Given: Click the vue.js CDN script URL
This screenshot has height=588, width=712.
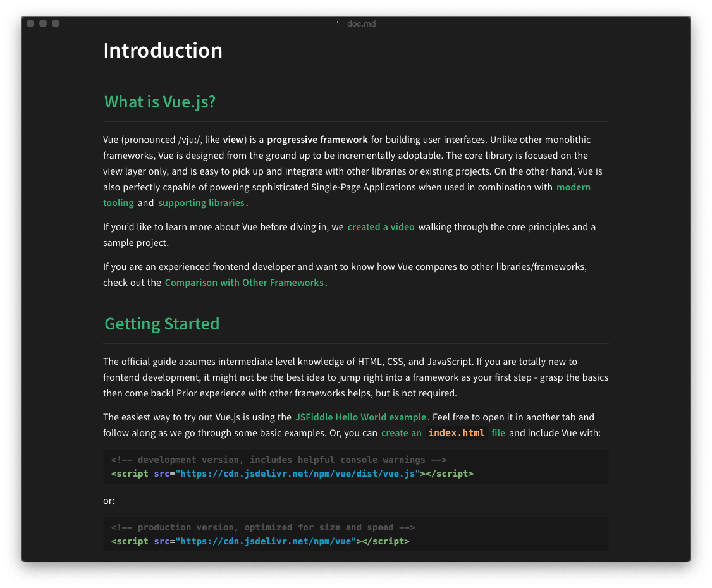Looking at the screenshot, I should (x=297, y=474).
